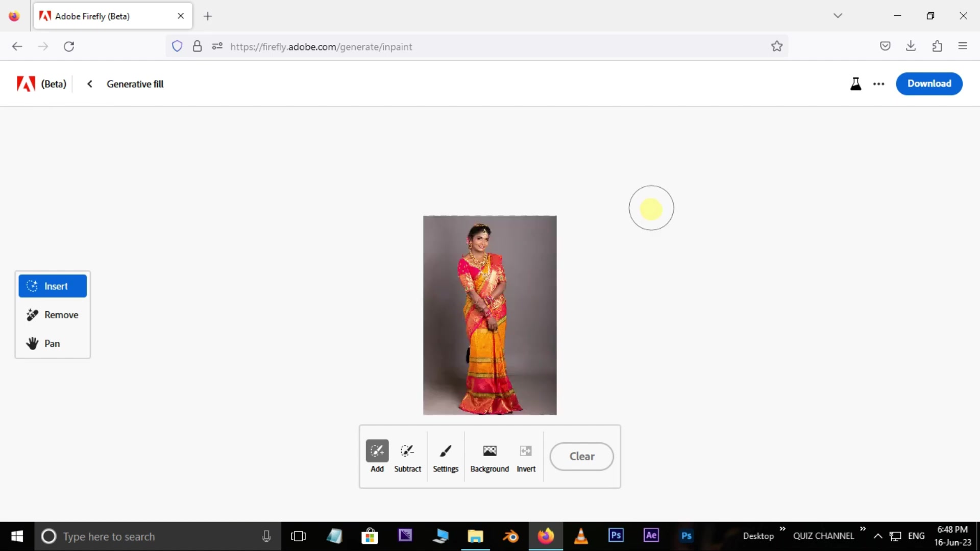Expand hidden icons in system tray
The height and width of the screenshot is (551, 980).
pyautogui.click(x=878, y=536)
